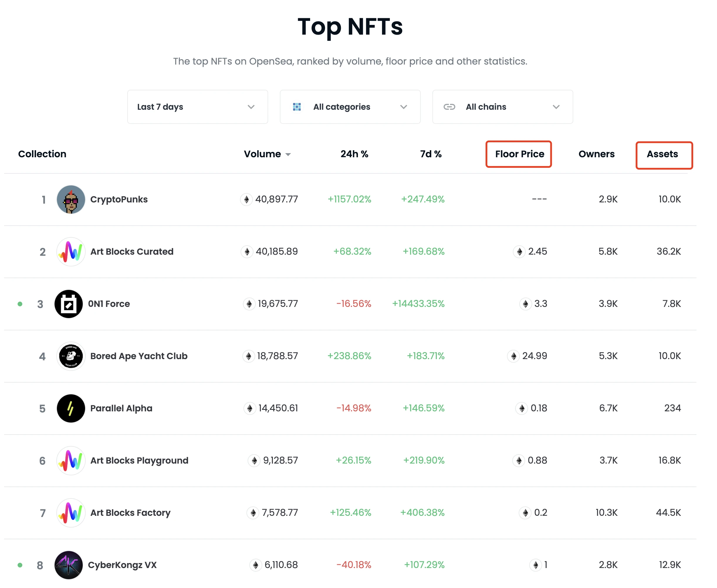Viewport: 717px width, 588px height.
Task: Expand the All categories filter dropdown
Action: [x=350, y=107]
